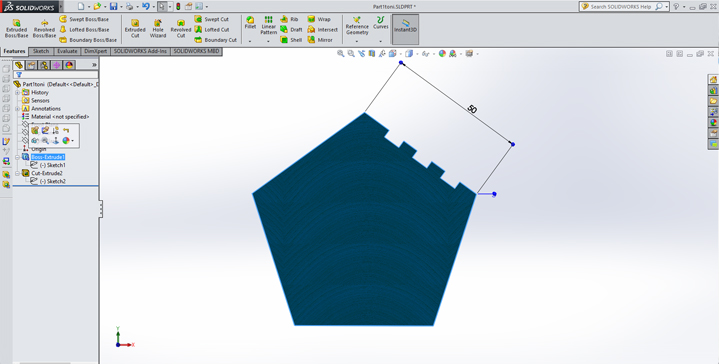
Task: Click the Save icon
Action: (x=113, y=6)
